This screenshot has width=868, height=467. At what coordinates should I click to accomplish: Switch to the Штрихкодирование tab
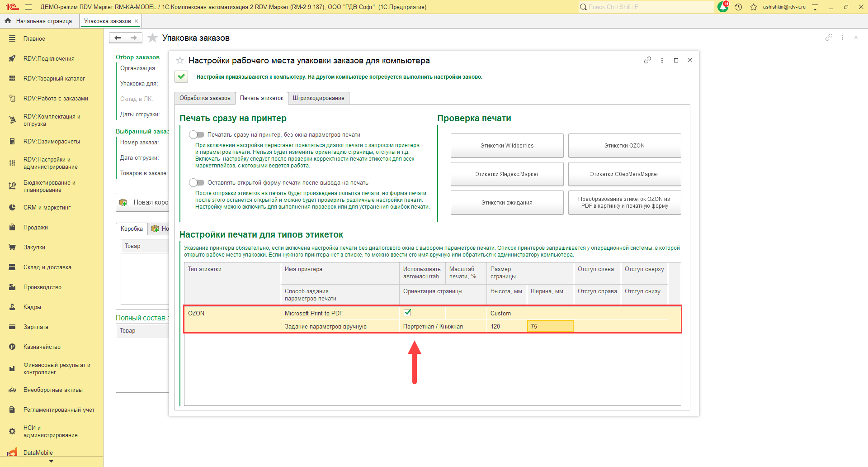point(318,98)
